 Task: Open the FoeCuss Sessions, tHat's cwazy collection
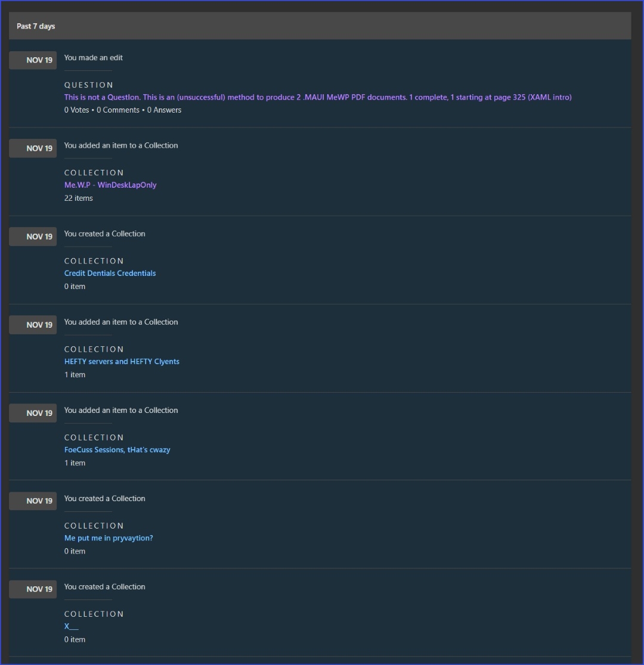point(117,449)
